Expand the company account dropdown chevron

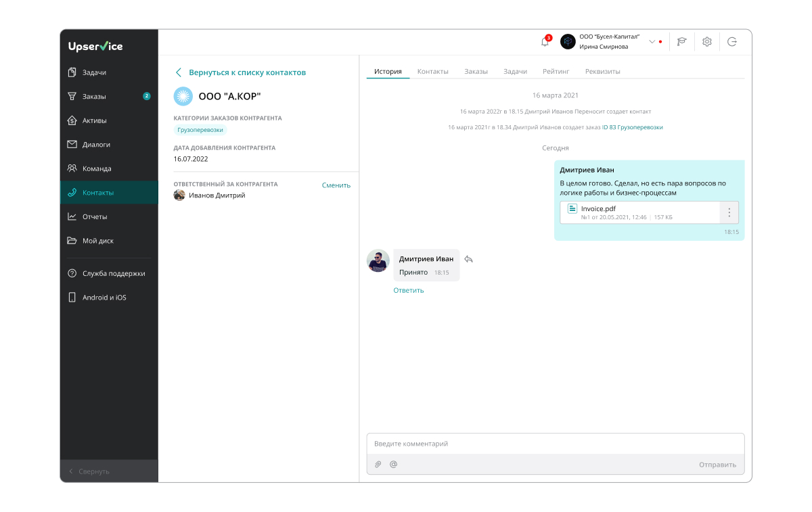click(x=652, y=42)
